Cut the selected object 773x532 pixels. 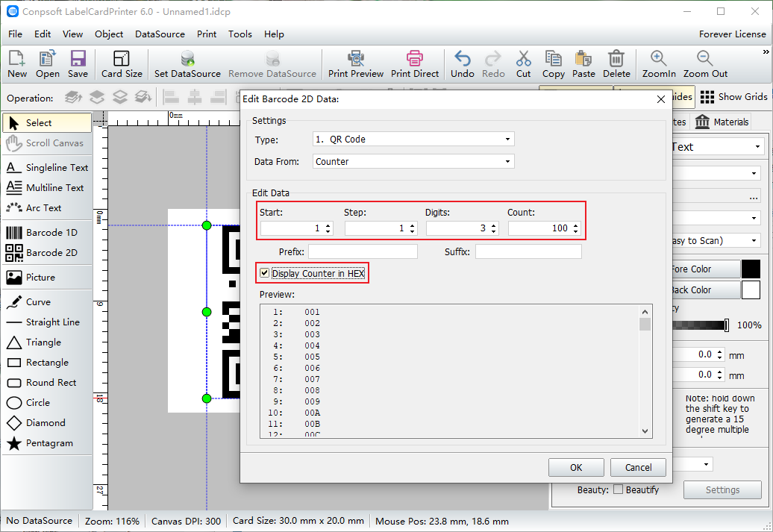[524, 64]
